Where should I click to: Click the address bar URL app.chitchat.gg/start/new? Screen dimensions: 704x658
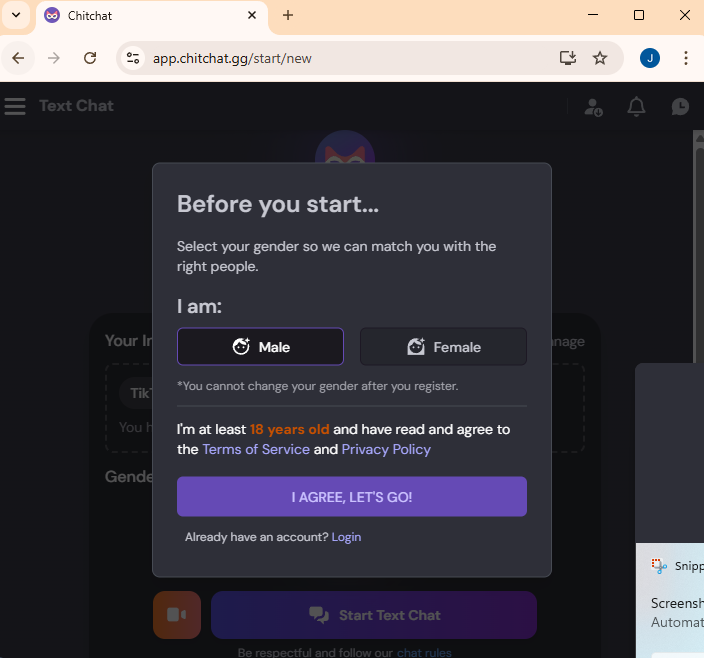coord(232,58)
